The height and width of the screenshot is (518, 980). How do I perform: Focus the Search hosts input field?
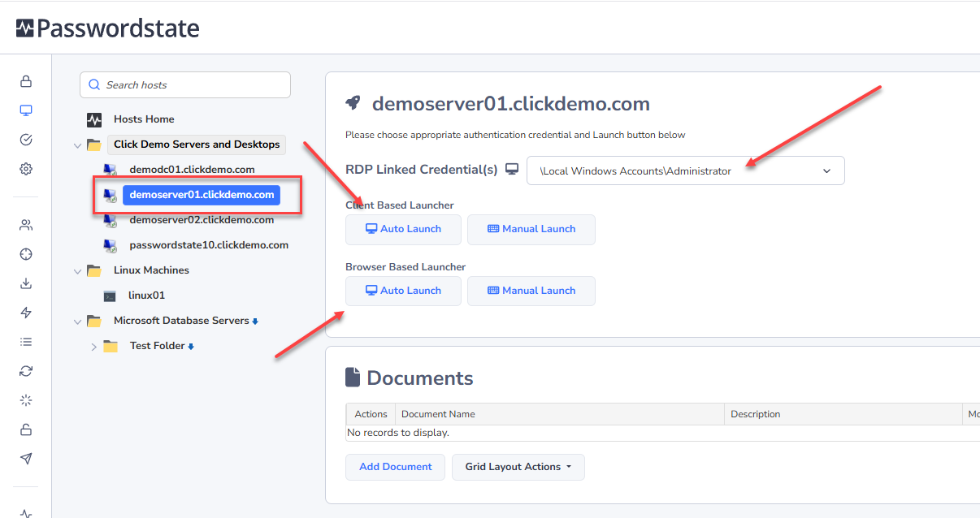point(185,84)
